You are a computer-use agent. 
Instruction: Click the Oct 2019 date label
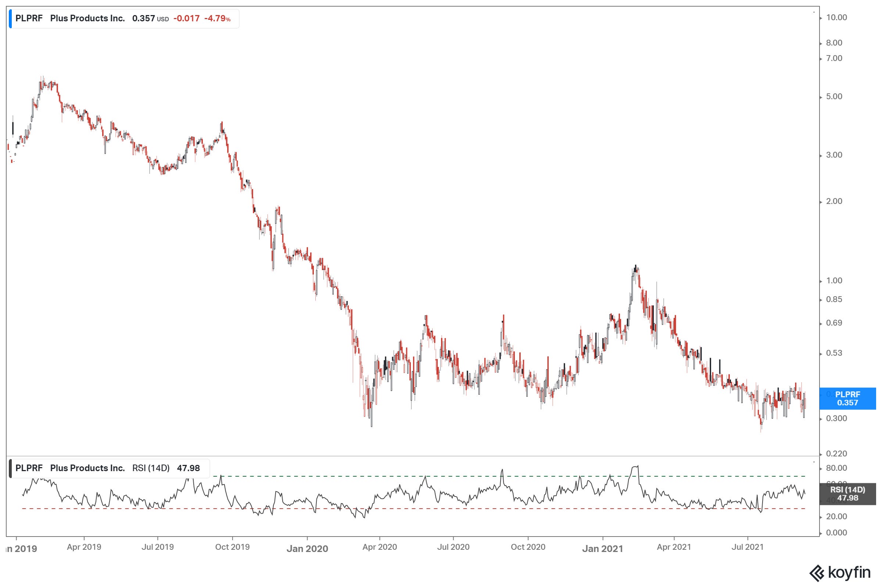click(233, 547)
